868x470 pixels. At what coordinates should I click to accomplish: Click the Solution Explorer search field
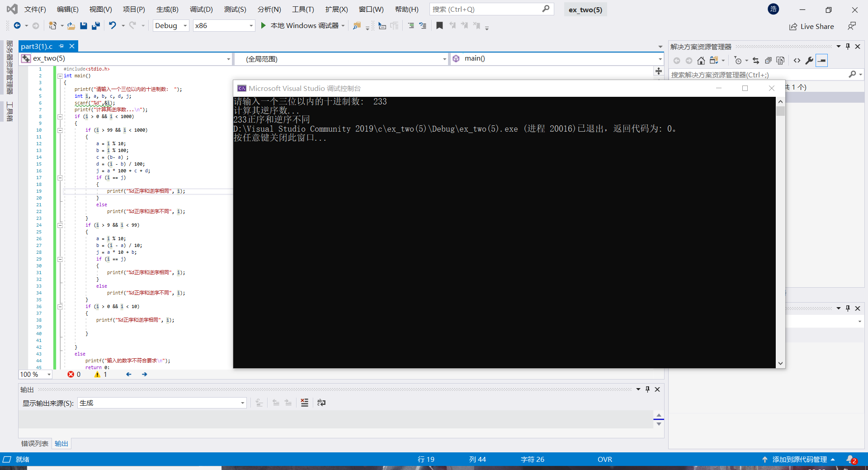click(765, 75)
